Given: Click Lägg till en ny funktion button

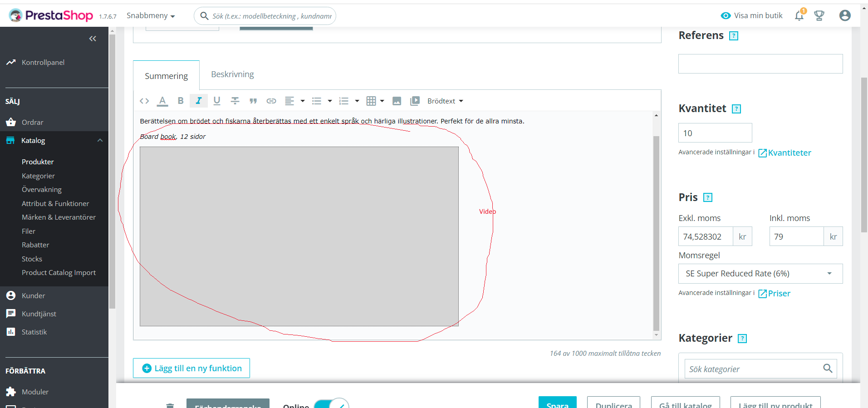Looking at the screenshot, I should tap(191, 368).
